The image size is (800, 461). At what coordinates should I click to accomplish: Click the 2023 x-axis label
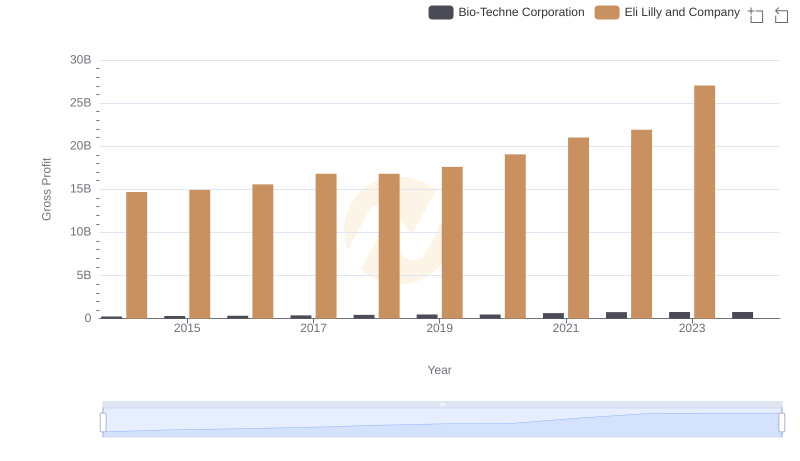coord(692,328)
